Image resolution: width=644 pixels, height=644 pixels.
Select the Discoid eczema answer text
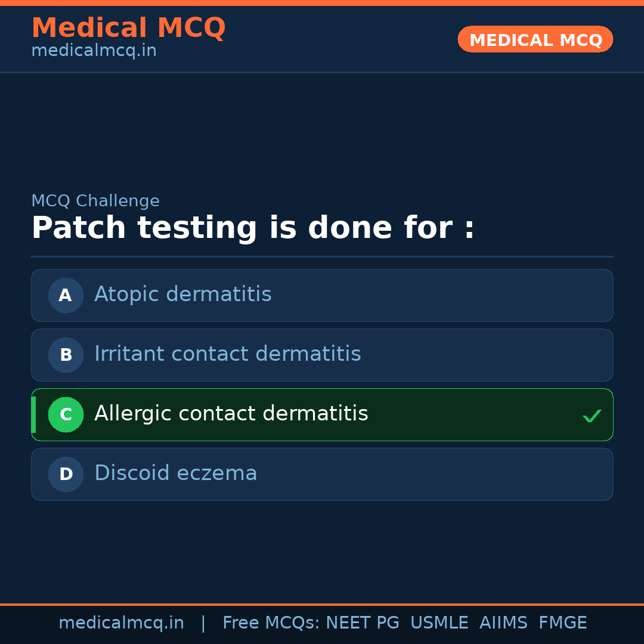point(175,473)
